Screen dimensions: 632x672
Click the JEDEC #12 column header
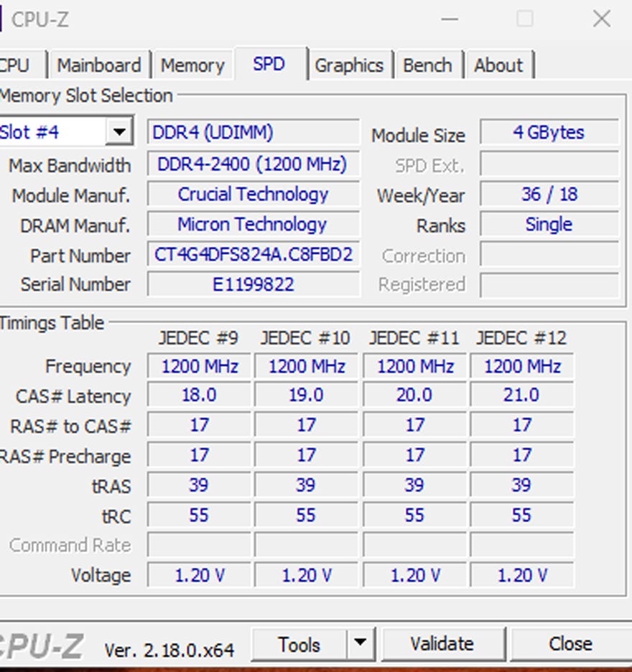point(521,337)
